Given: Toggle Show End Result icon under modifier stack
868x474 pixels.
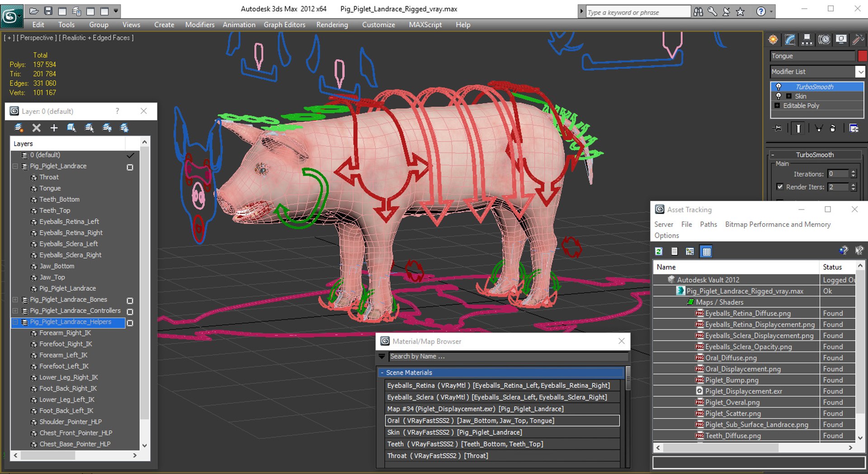Looking at the screenshot, I should tap(798, 128).
